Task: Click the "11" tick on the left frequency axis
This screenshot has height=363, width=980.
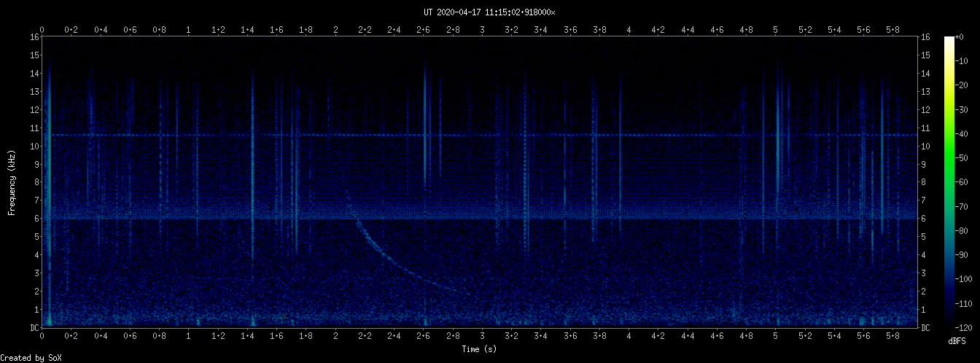Action: click(34, 128)
